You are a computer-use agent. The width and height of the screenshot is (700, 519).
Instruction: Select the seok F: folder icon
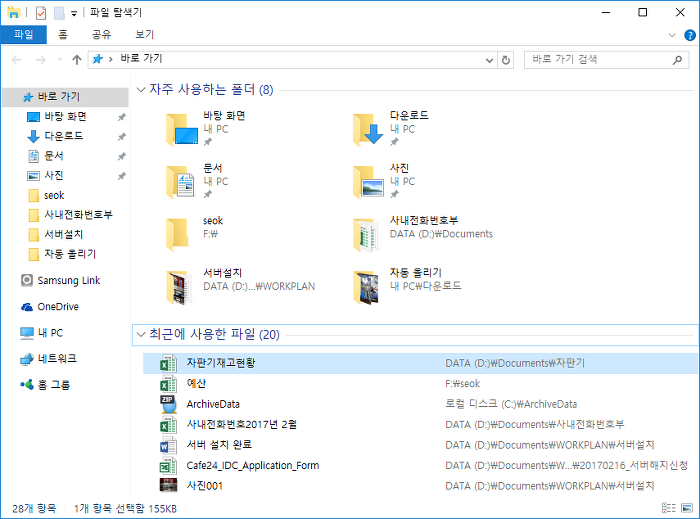(x=177, y=234)
